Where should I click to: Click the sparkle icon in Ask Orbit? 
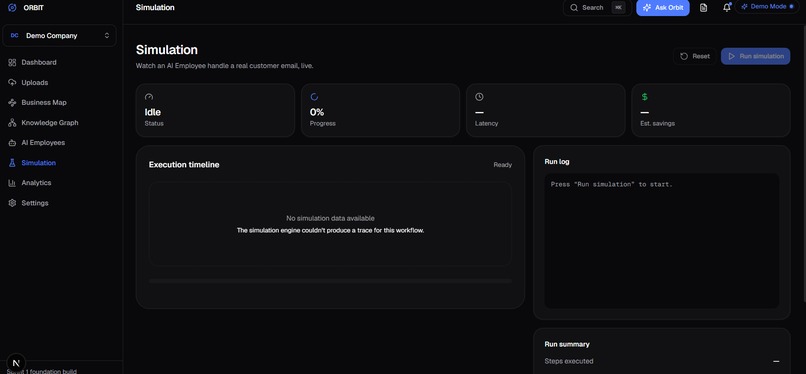(647, 8)
